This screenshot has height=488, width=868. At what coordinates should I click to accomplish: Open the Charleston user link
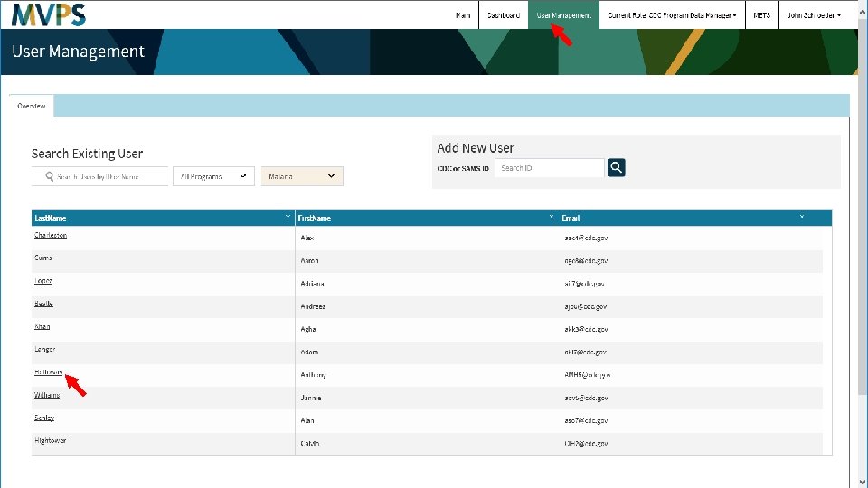click(51, 235)
